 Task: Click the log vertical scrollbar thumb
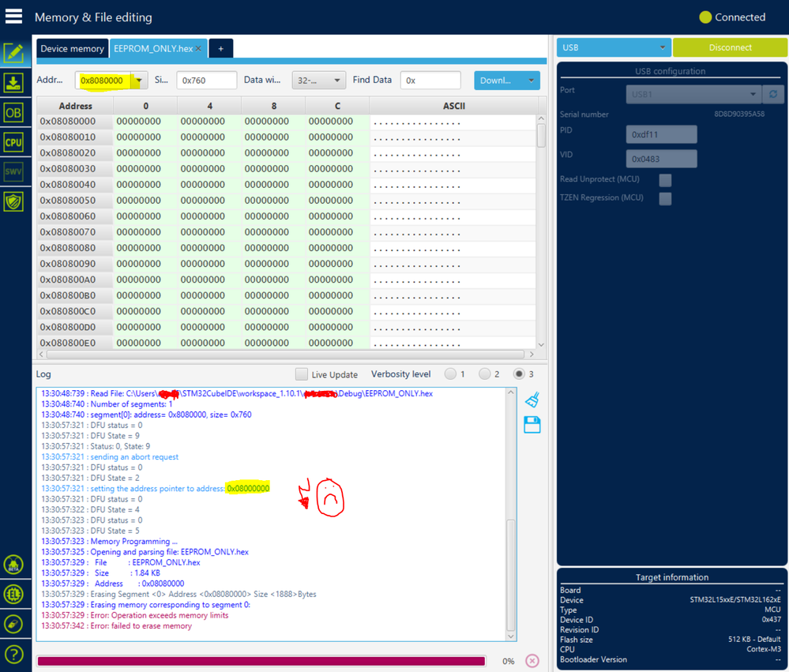(x=511, y=575)
